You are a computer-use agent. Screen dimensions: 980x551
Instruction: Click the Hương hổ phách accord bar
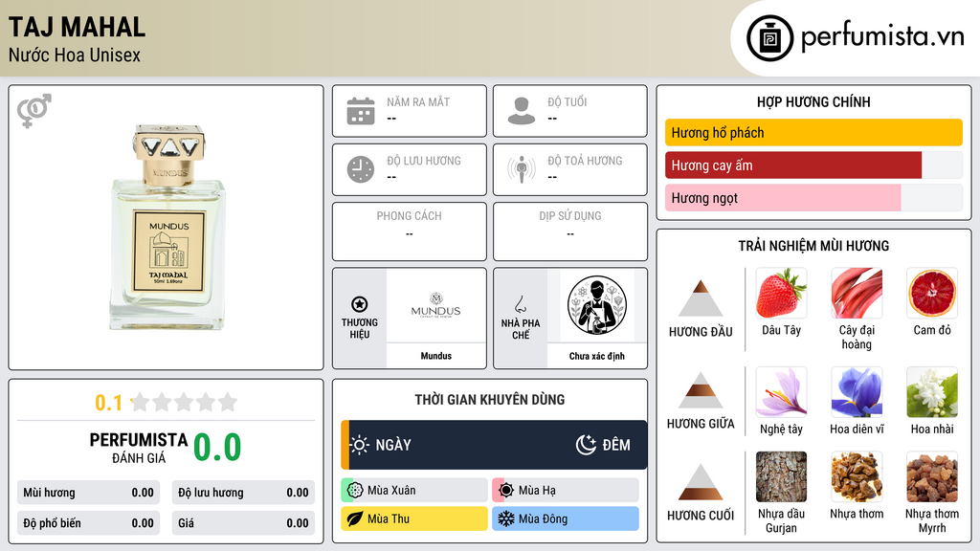click(813, 132)
